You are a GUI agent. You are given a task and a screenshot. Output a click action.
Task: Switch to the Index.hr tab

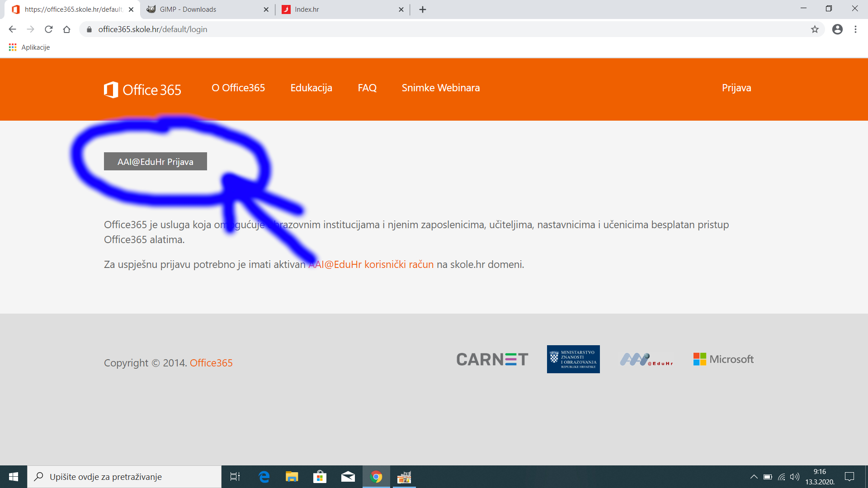tap(342, 9)
